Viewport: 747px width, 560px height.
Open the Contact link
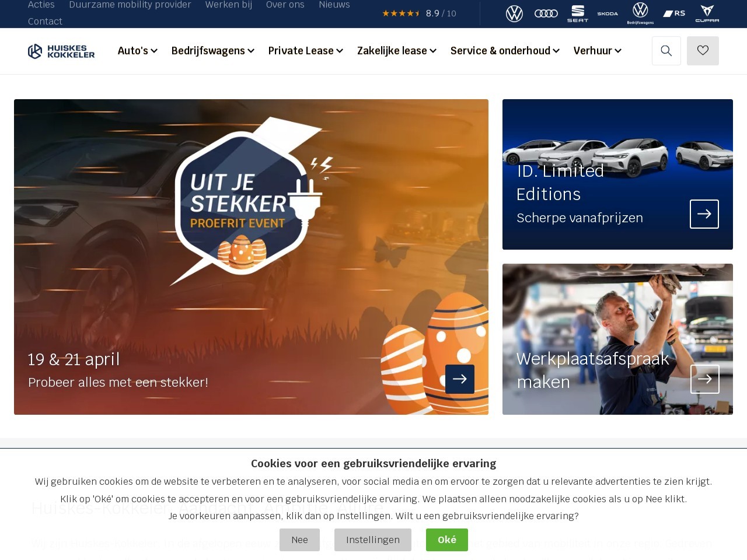(x=45, y=22)
